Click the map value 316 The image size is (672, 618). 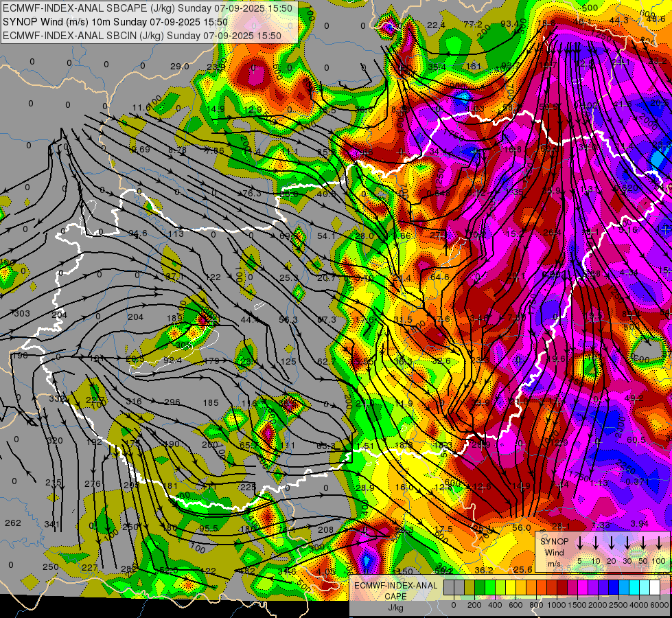coord(134,402)
